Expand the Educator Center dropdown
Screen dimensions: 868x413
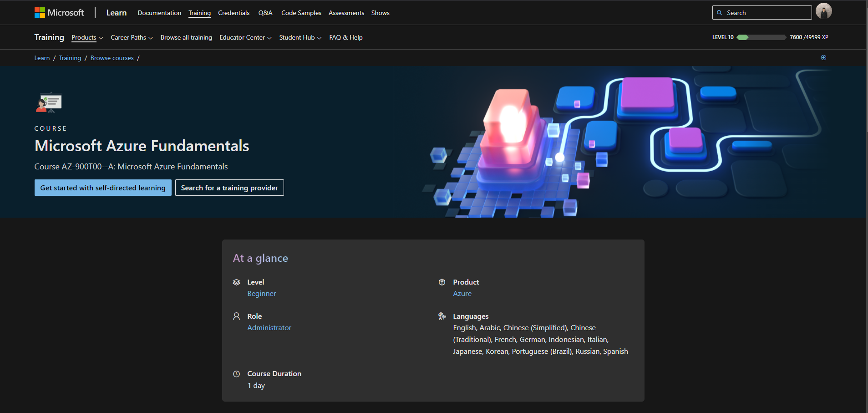pyautogui.click(x=245, y=37)
